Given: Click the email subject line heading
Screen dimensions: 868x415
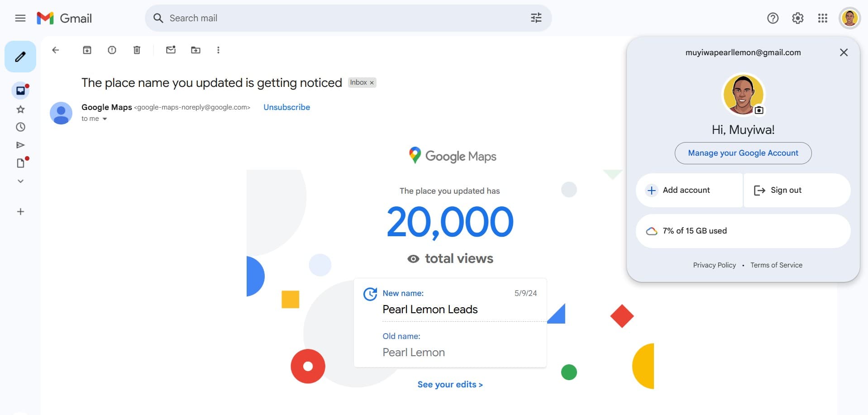Looking at the screenshot, I should coord(211,83).
